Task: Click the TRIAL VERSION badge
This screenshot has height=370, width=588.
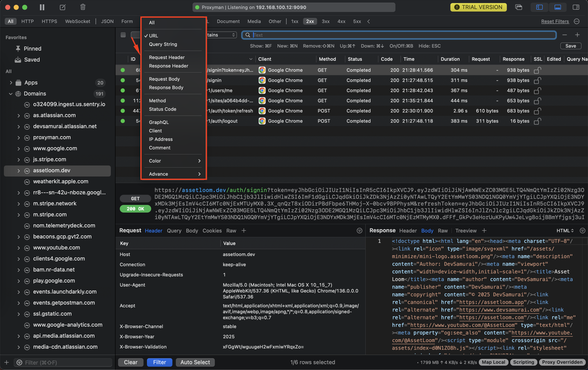Action: pyautogui.click(x=478, y=7)
